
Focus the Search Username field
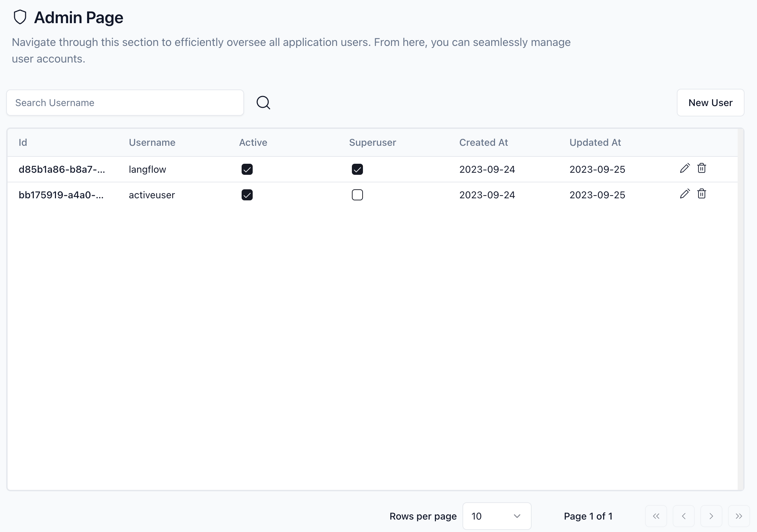click(125, 103)
